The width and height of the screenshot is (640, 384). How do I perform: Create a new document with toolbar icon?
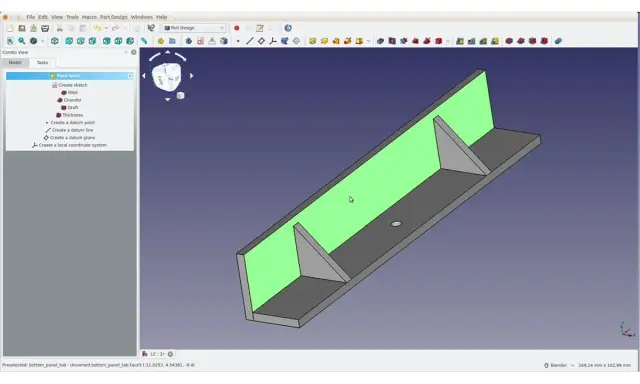point(10,28)
